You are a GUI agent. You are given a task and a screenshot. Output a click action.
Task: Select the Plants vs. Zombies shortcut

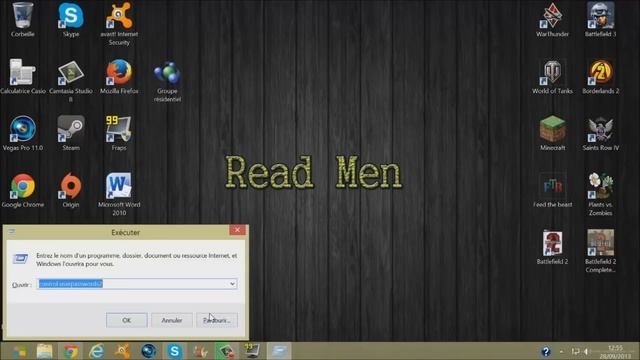point(600,194)
